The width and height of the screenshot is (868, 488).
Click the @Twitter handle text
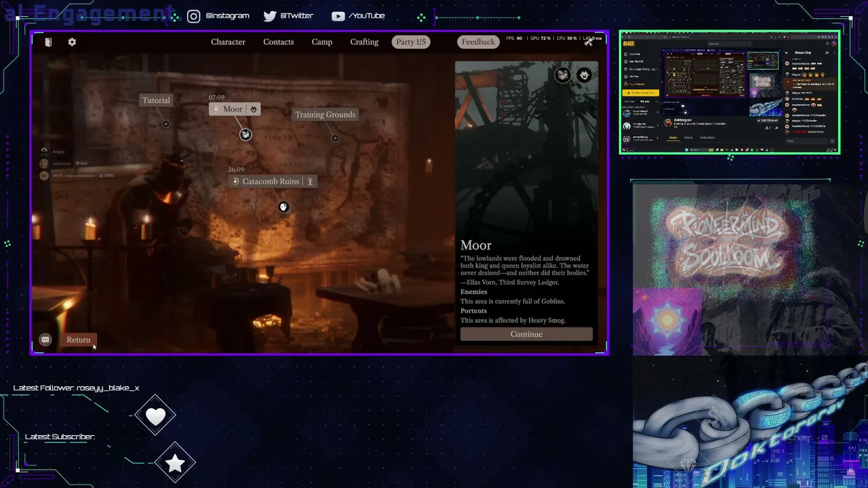(296, 16)
